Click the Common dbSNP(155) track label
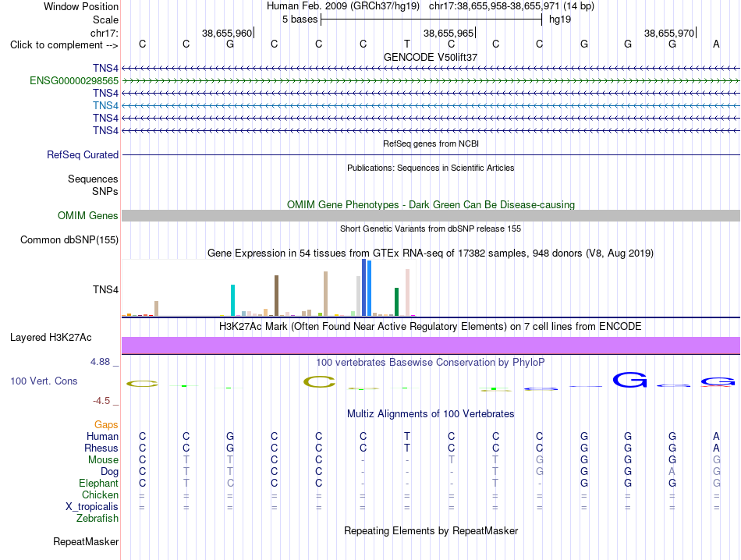 (x=69, y=240)
